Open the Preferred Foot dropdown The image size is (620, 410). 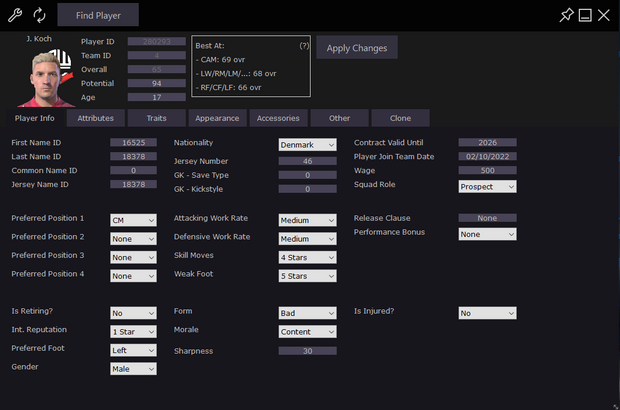133,351
